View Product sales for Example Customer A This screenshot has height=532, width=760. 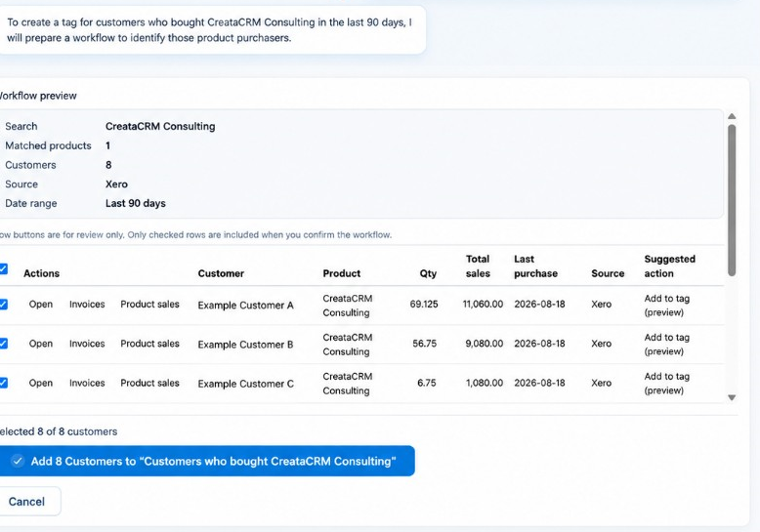click(149, 305)
